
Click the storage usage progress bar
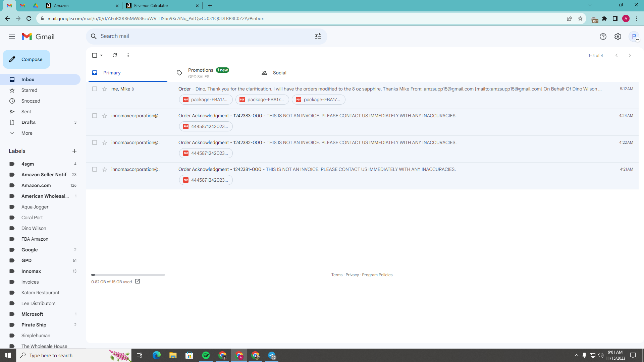pyautogui.click(x=128, y=275)
